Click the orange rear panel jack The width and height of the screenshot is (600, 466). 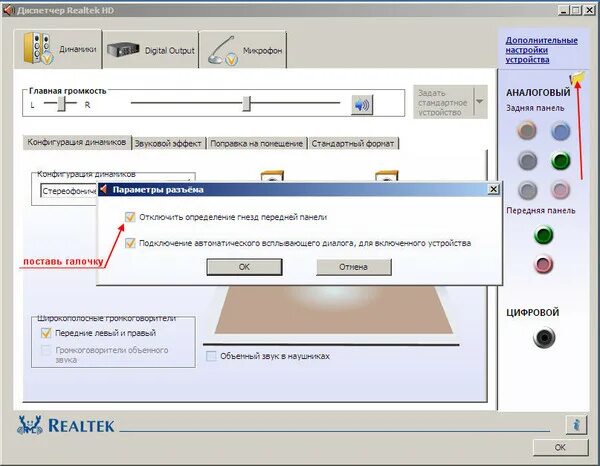527,130
